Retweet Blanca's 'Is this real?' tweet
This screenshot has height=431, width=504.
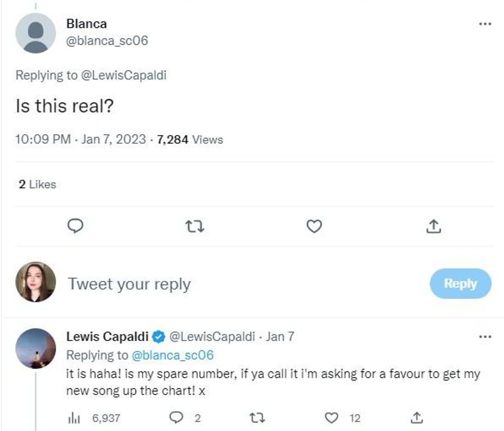tap(194, 226)
